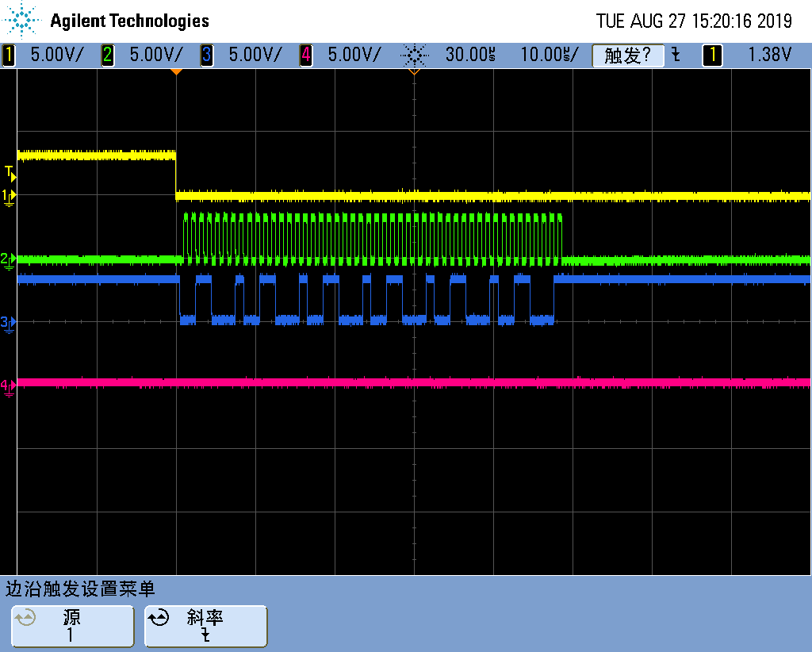The width and height of the screenshot is (812, 652).
Task: Select the magenta Channel 4 icon in status bar
Action: [305, 56]
